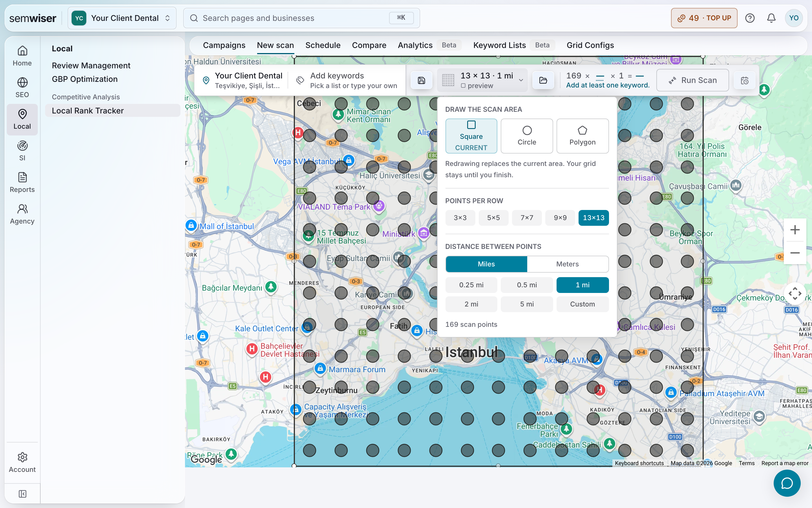
Task: Open Account settings gear
Action: pos(22,462)
